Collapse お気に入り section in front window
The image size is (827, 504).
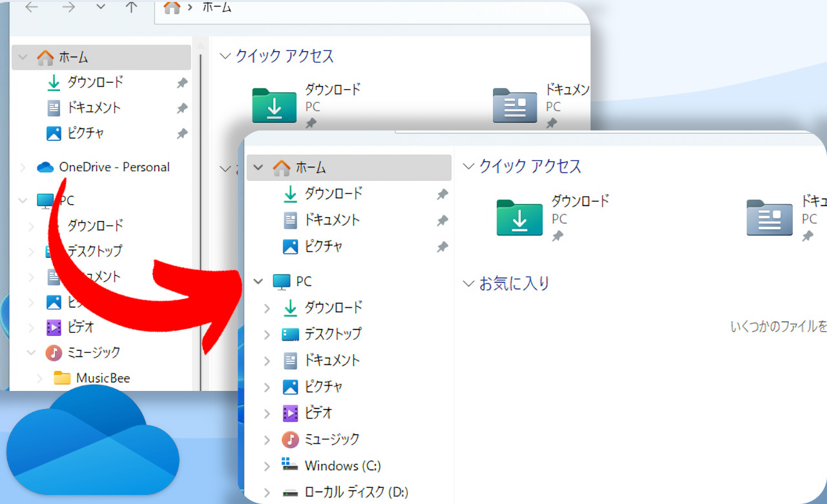(469, 284)
